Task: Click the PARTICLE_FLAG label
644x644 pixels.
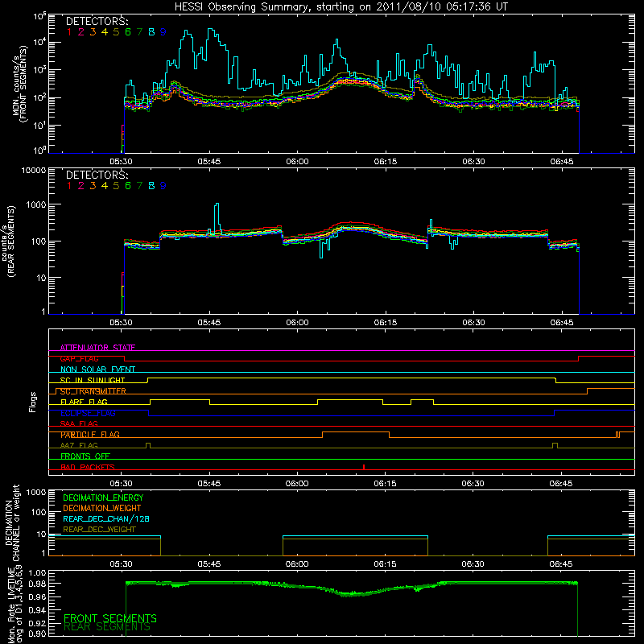Action: point(90,435)
